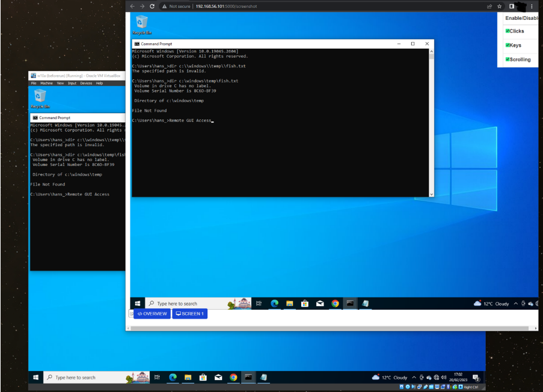Open the VirtualBox Devices menu
The width and height of the screenshot is (543, 392).
coord(86,83)
